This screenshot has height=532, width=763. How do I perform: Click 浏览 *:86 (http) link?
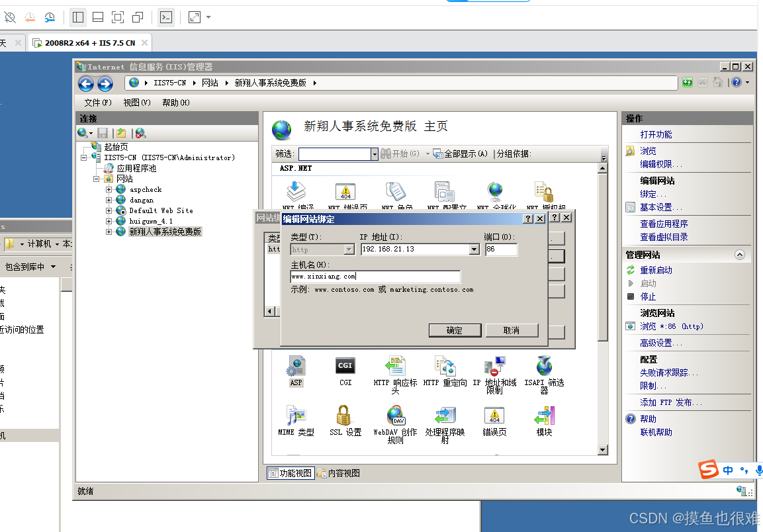(x=672, y=327)
